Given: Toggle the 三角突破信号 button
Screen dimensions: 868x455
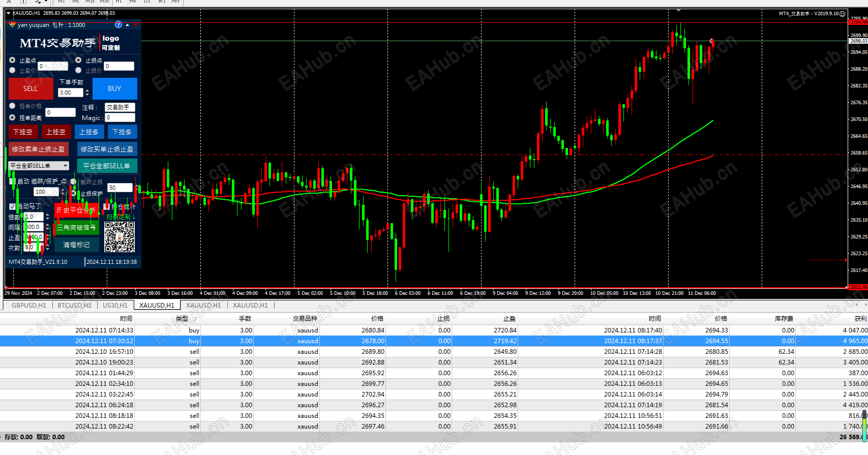Looking at the screenshot, I should [x=76, y=227].
